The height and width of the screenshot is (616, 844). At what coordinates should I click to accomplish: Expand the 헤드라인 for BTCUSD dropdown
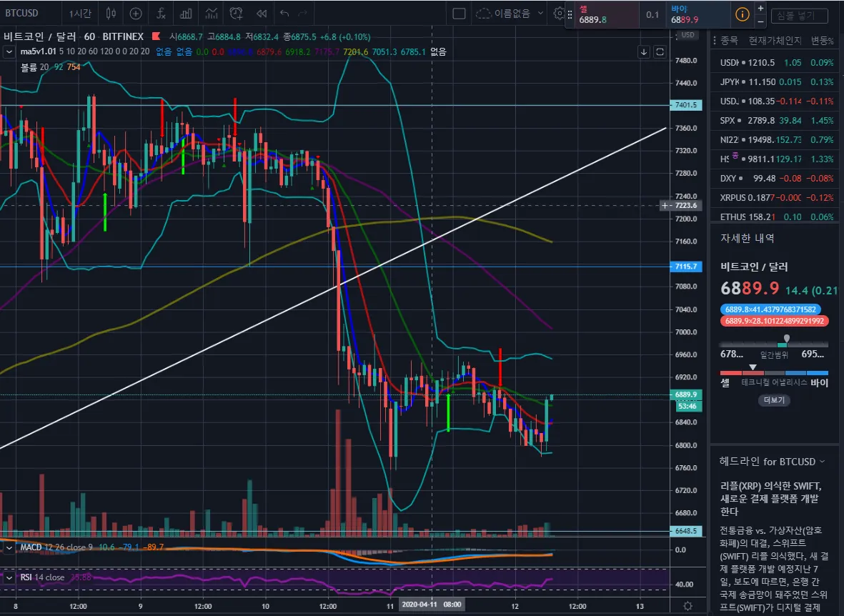click(822, 462)
